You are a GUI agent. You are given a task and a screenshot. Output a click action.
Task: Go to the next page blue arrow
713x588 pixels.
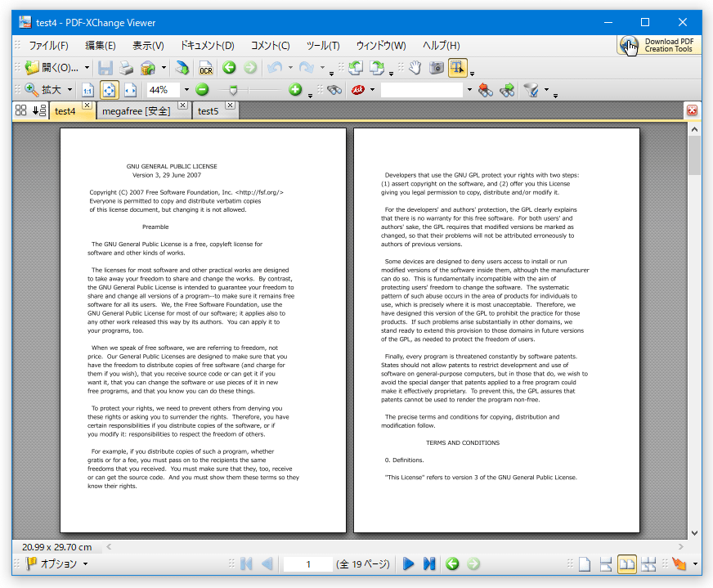pyautogui.click(x=408, y=564)
